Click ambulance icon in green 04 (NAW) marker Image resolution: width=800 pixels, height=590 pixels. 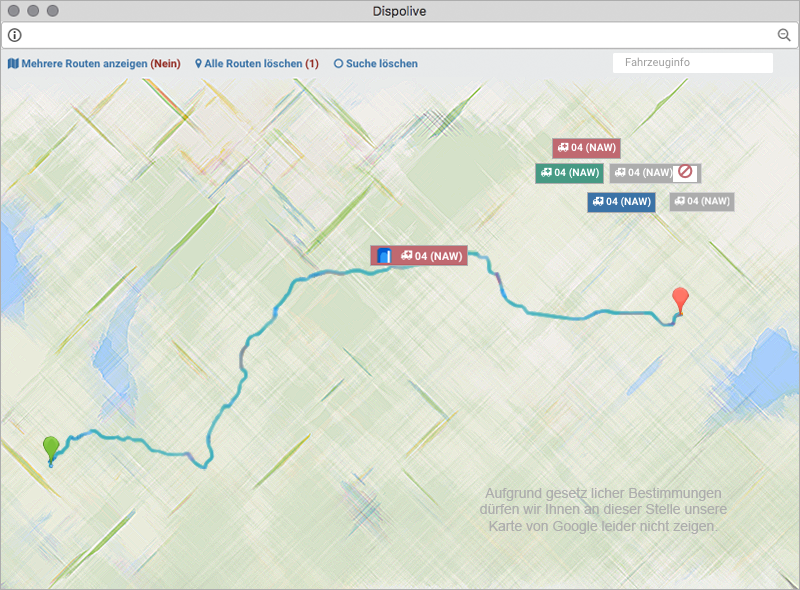pos(546,173)
